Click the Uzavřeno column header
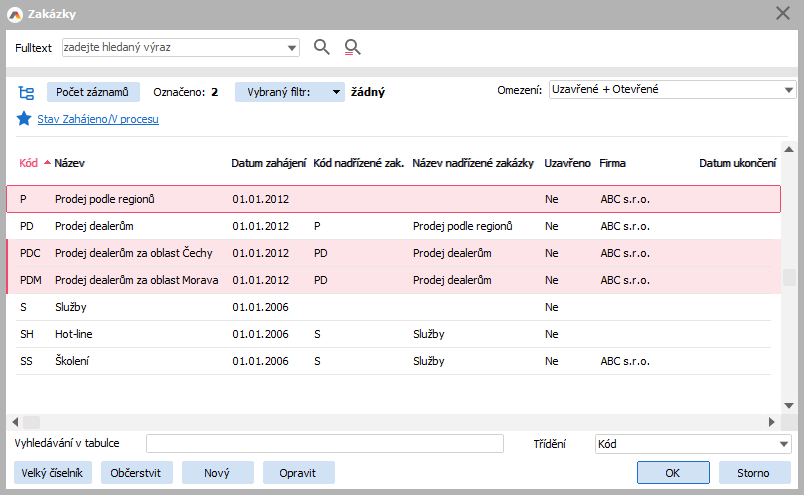The width and height of the screenshot is (804, 495). tap(567, 163)
